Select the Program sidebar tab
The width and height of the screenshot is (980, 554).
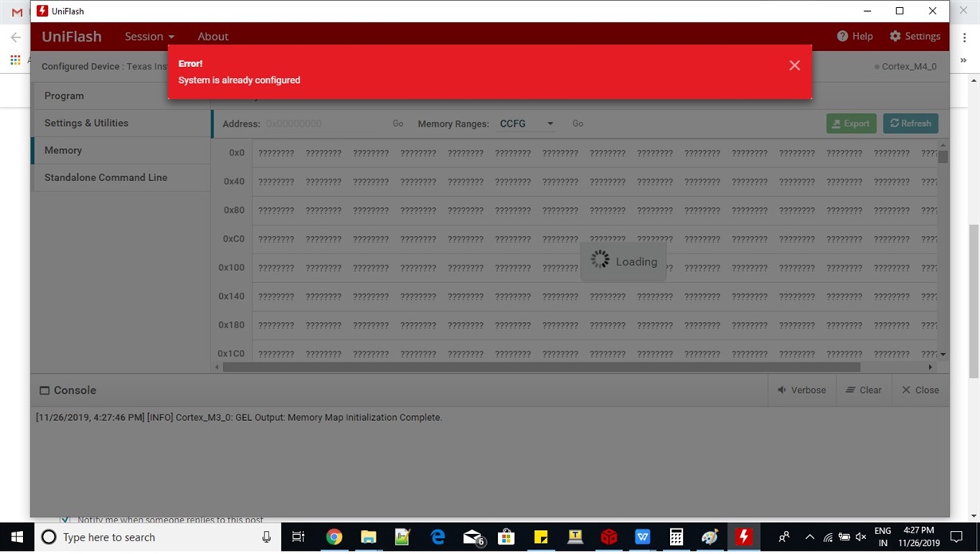[x=120, y=96]
